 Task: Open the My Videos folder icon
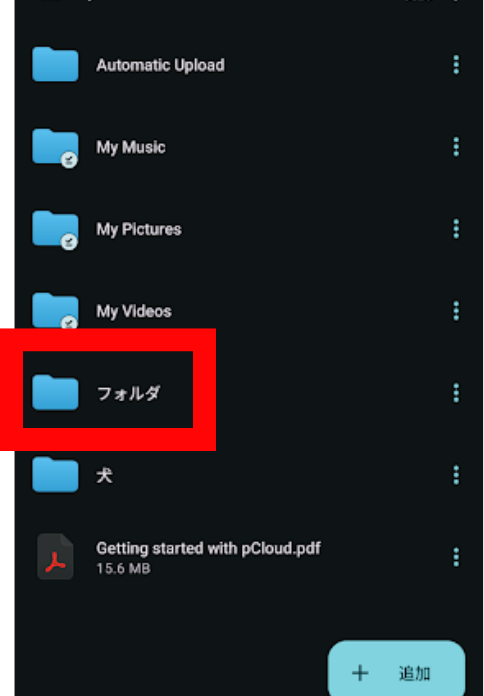[x=56, y=310]
